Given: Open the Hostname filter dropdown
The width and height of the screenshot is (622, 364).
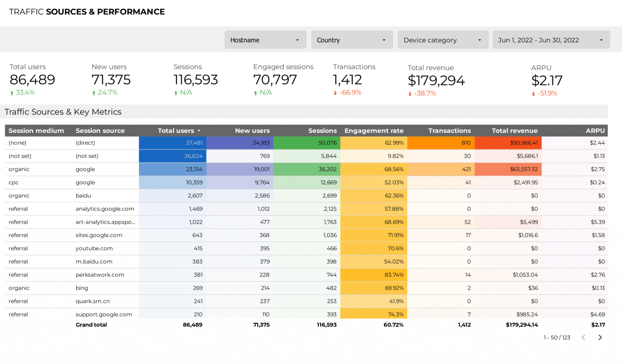Looking at the screenshot, I should (265, 39).
